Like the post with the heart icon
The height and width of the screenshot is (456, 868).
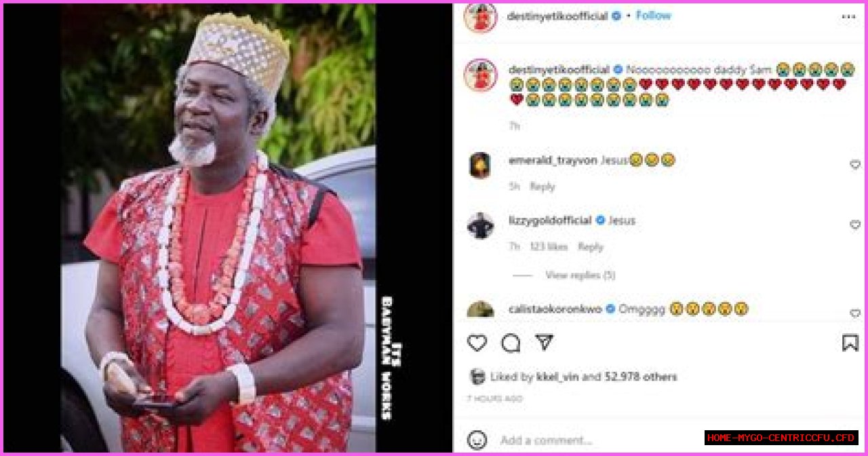click(477, 343)
